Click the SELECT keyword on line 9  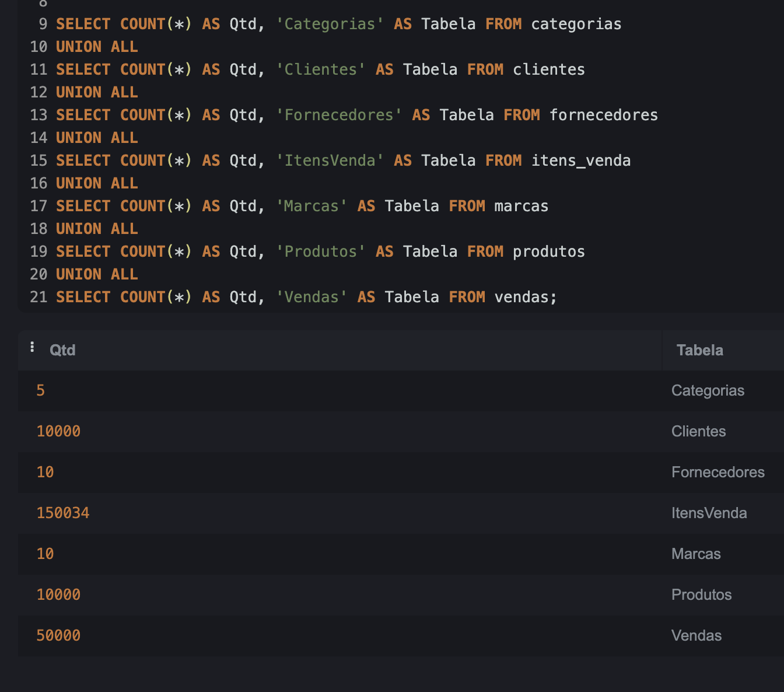(83, 24)
